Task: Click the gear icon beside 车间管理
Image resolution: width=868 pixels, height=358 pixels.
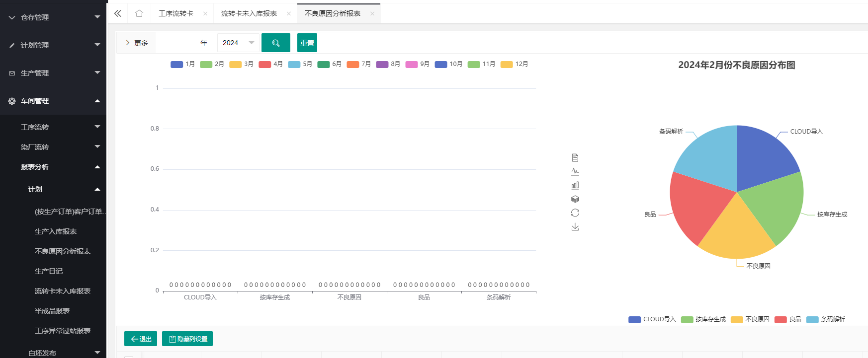Action: (x=12, y=101)
